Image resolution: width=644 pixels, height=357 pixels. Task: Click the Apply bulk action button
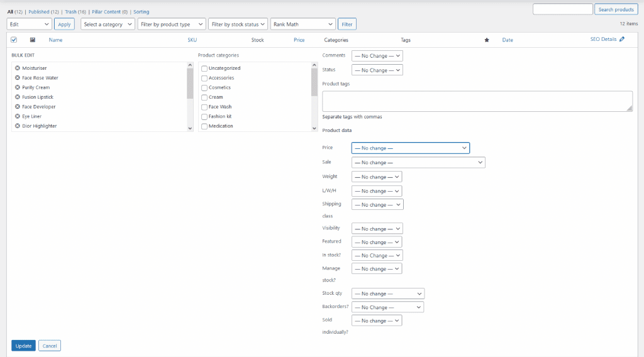(64, 25)
